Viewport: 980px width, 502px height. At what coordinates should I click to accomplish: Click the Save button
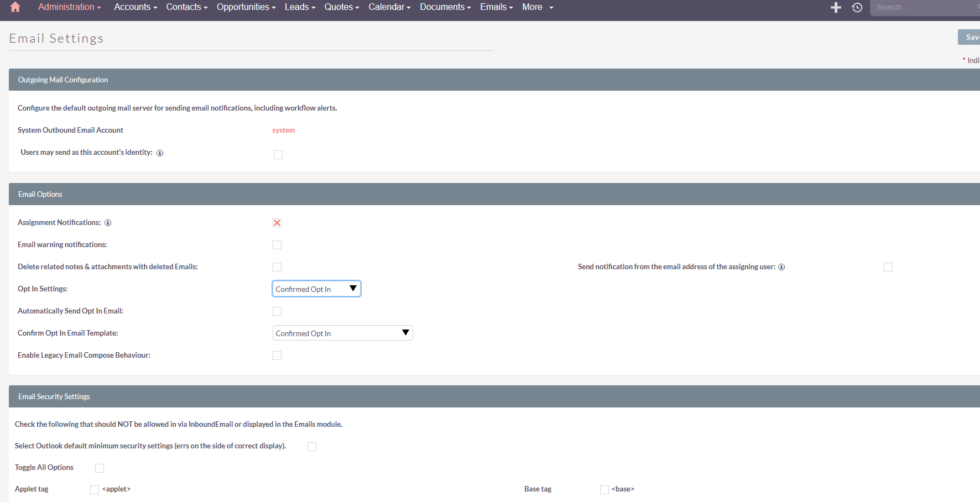(x=970, y=37)
